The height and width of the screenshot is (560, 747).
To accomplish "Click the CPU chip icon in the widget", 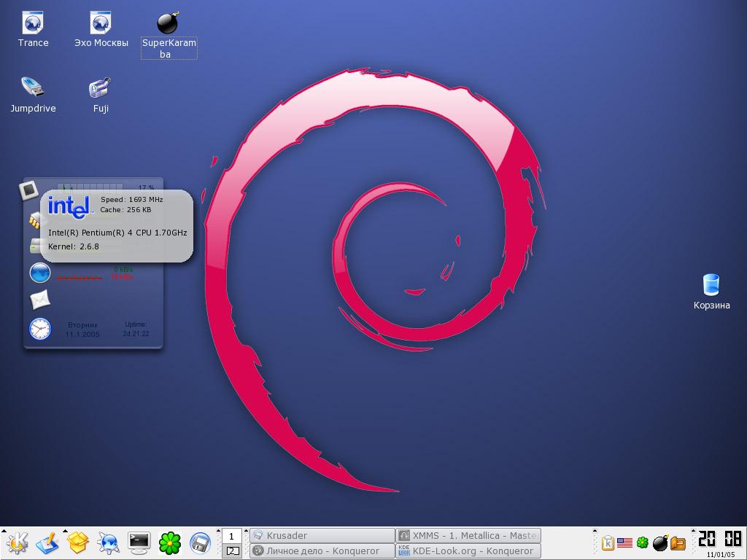I will point(28,190).
